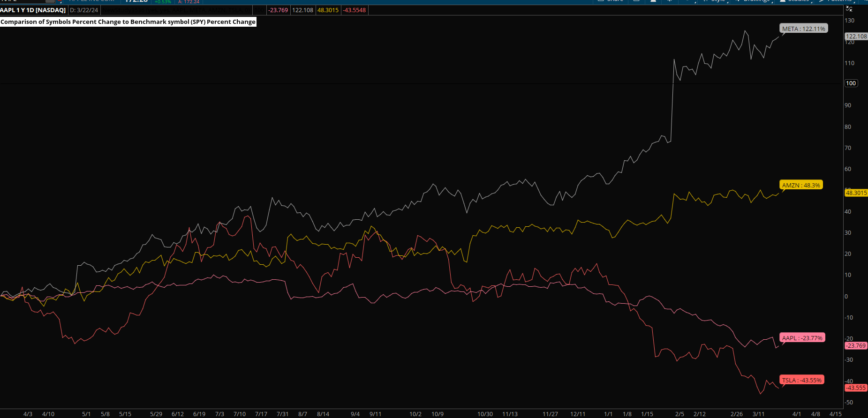The height and width of the screenshot is (418, 868).
Task: Click the 1/15 date on the time axis
Action: pos(647,414)
